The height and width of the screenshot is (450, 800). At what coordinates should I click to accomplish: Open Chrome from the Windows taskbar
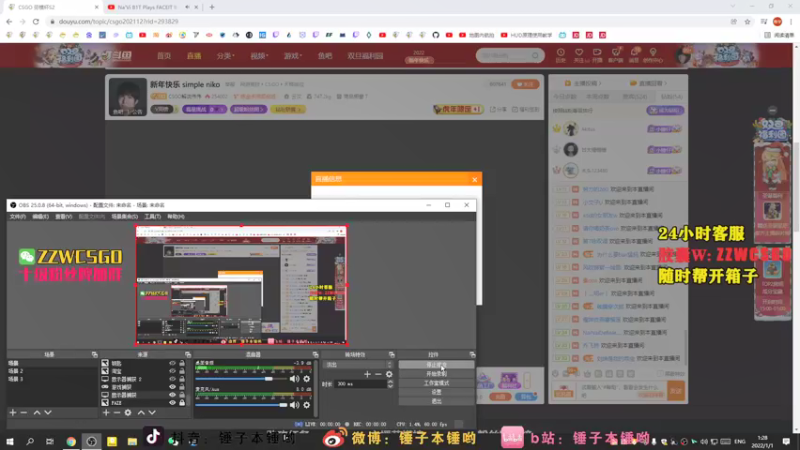[x=71, y=441]
